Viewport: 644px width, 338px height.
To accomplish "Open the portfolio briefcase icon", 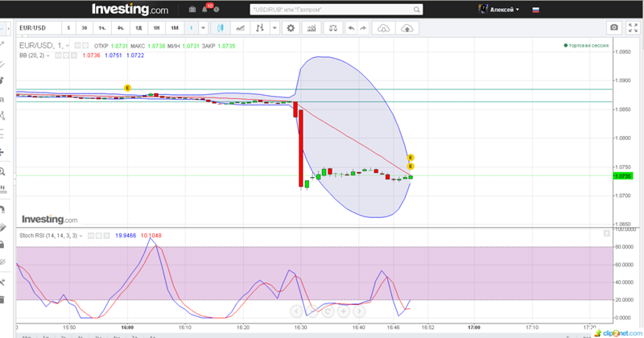I will coord(192,9).
